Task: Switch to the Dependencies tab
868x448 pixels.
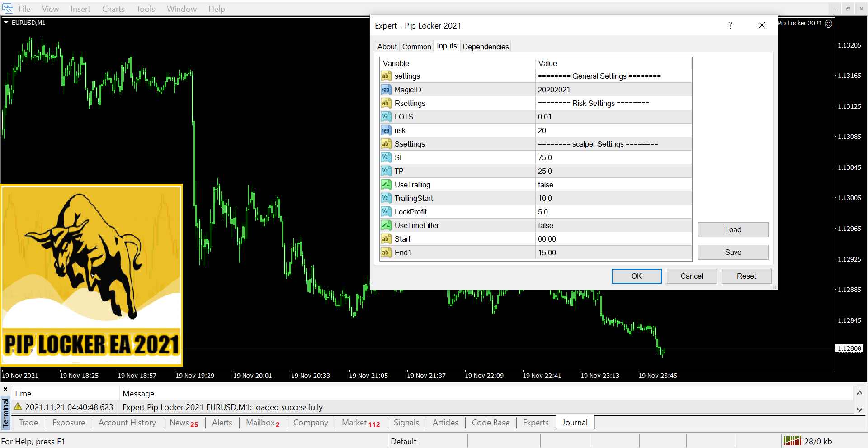Action: [x=486, y=47]
